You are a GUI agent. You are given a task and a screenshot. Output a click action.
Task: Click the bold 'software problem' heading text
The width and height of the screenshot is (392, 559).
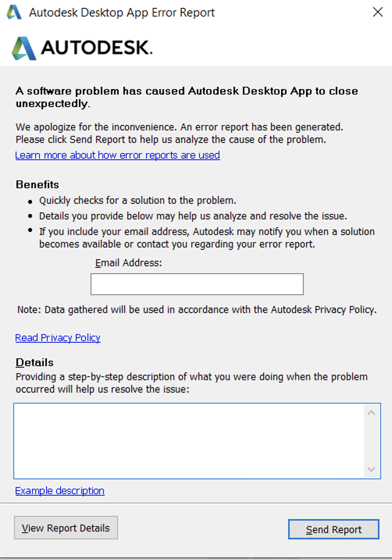(x=187, y=97)
